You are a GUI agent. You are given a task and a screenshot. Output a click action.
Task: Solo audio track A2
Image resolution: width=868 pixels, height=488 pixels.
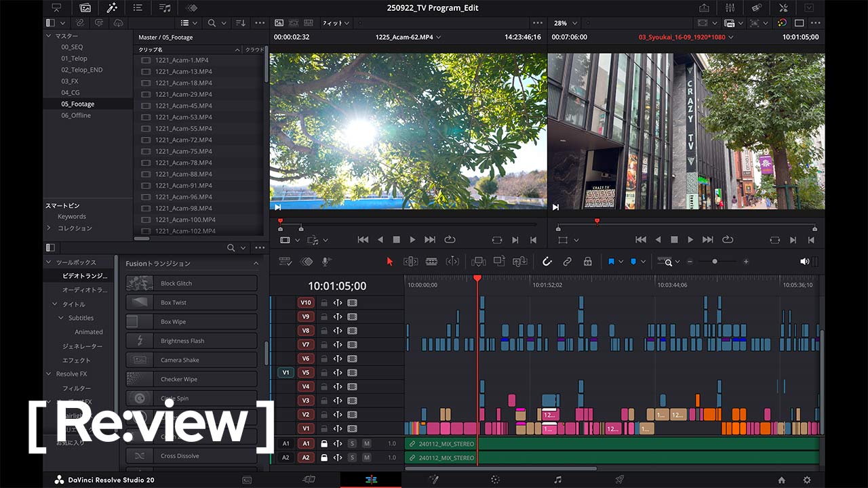(352, 457)
